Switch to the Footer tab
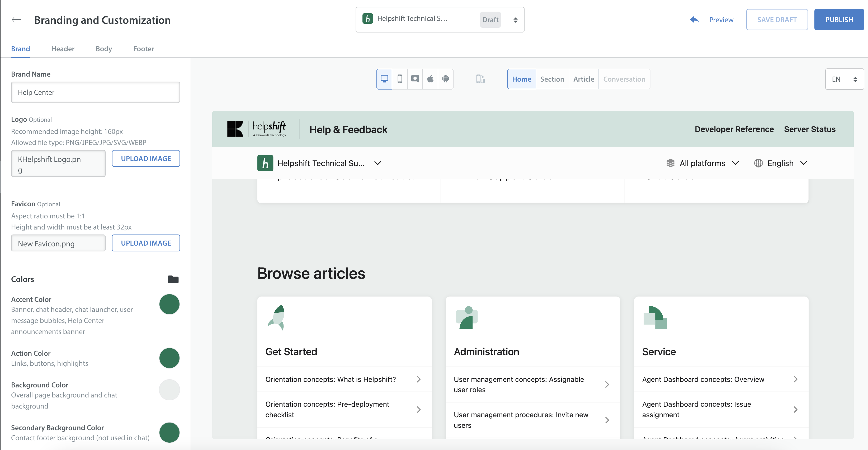The height and width of the screenshot is (450, 868). [x=144, y=49]
